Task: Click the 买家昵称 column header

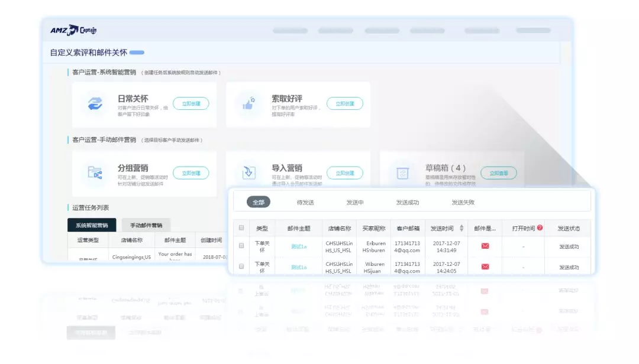Action: (x=374, y=229)
